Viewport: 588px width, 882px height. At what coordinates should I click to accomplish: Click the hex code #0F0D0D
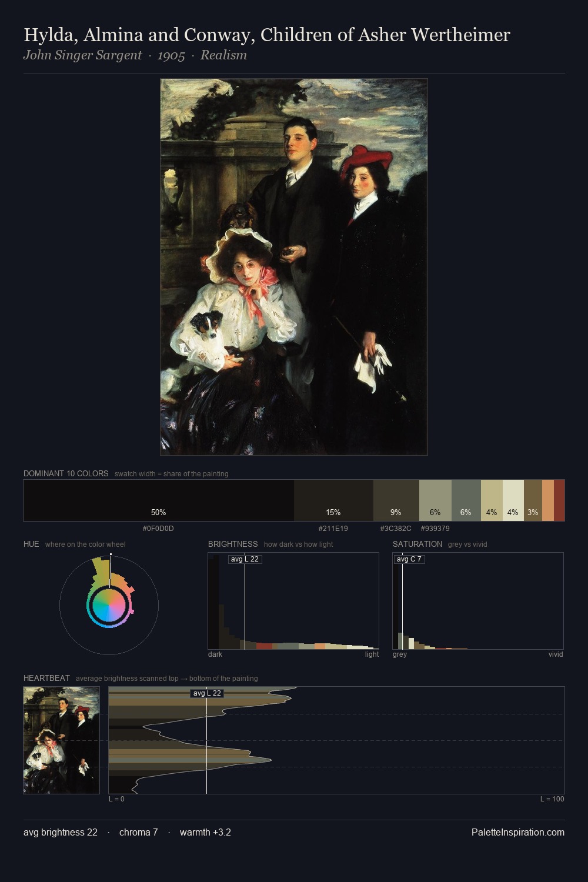pos(158,529)
